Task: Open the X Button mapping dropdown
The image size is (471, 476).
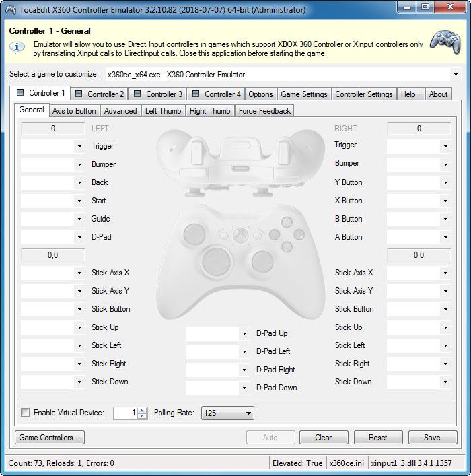Action: [445, 201]
